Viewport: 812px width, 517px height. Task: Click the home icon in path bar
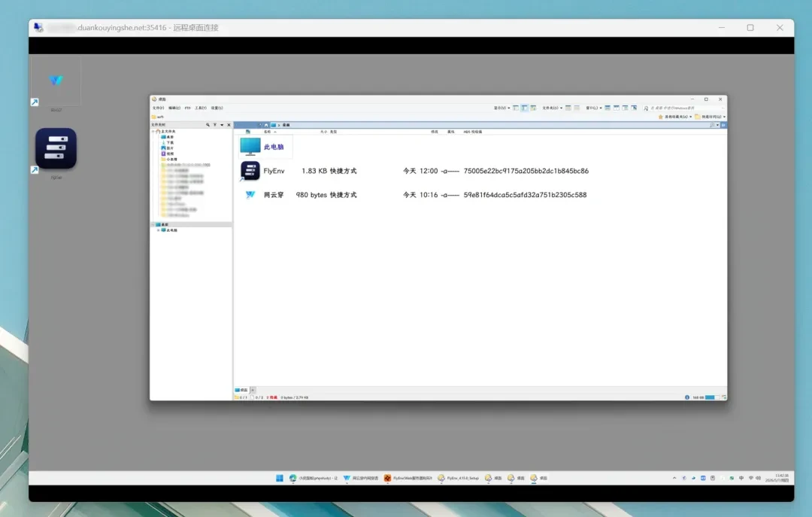point(266,125)
